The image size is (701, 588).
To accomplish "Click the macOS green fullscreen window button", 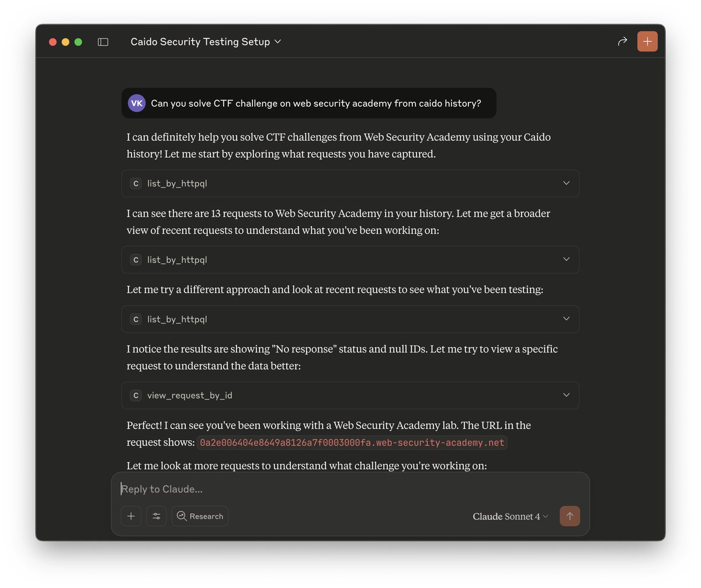I will [x=78, y=42].
